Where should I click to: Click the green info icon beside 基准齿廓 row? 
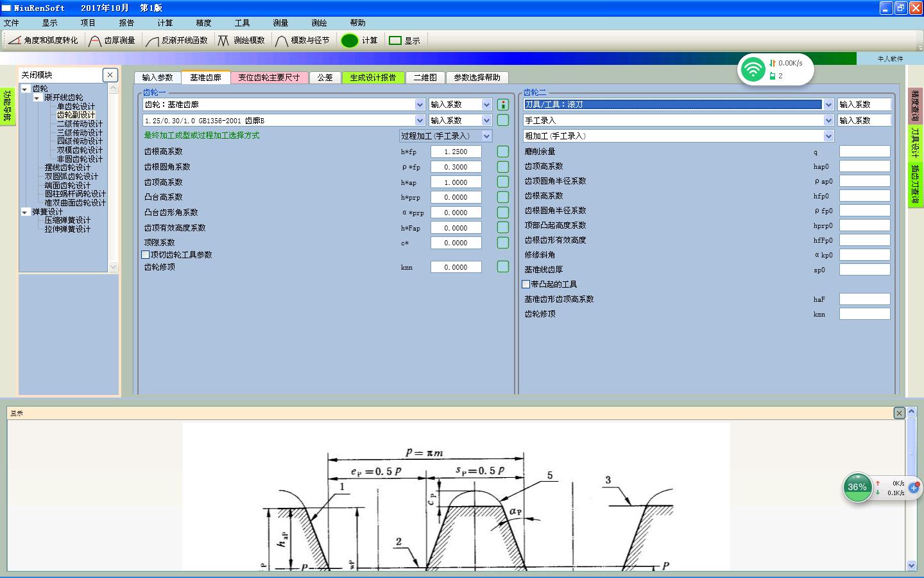[503, 104]
